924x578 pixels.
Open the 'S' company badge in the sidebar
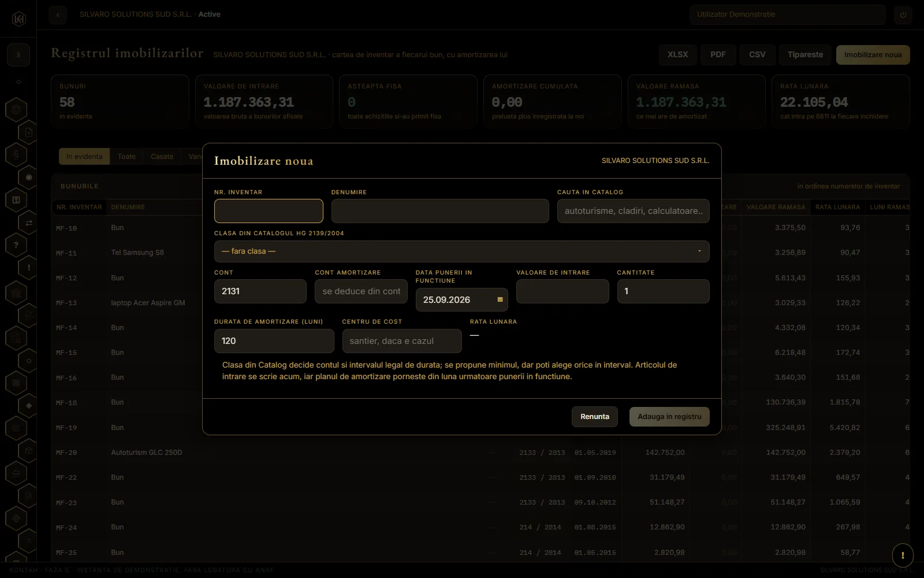(x=18, y=55)
